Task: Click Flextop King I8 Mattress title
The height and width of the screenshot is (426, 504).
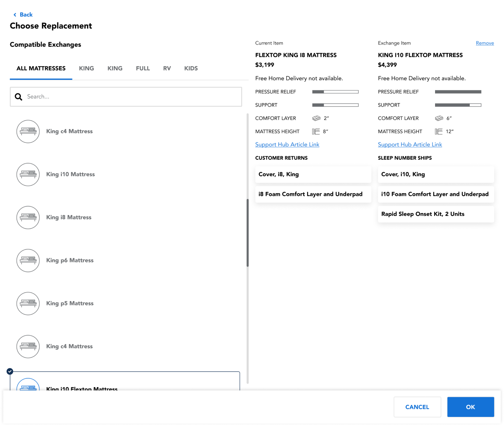Action: pyautogui.click(x=296, y=55)
